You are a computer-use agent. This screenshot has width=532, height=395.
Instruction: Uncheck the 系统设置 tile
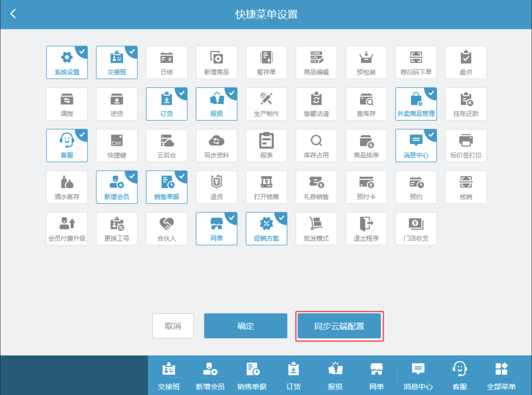67,62
